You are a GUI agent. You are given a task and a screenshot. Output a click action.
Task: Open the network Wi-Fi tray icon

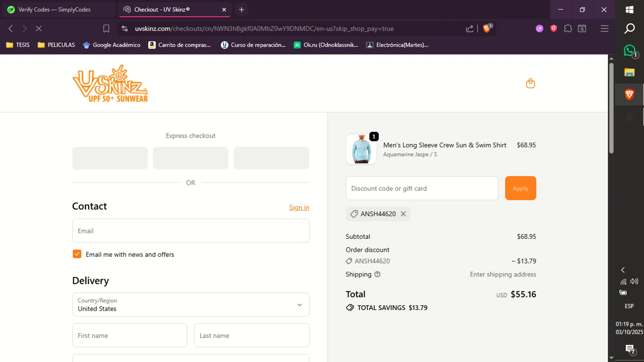(x=623, y=282)
